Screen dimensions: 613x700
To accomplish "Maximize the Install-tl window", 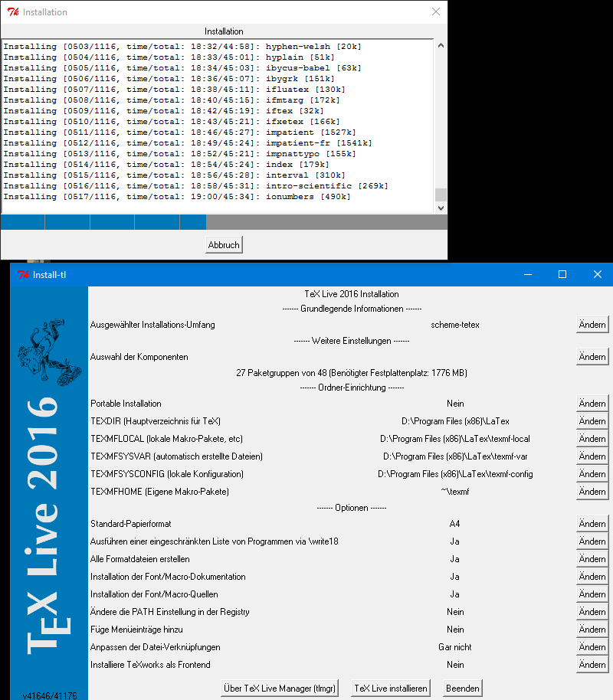I will point(562,274).
